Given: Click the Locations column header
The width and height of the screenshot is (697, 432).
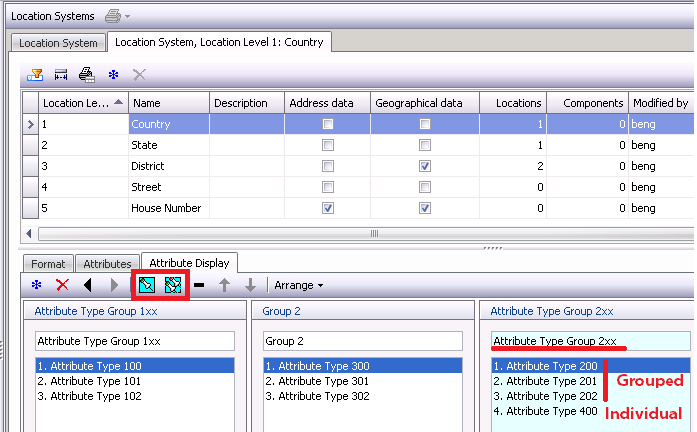Looking at the screenshot, I should tap(513, 103).
